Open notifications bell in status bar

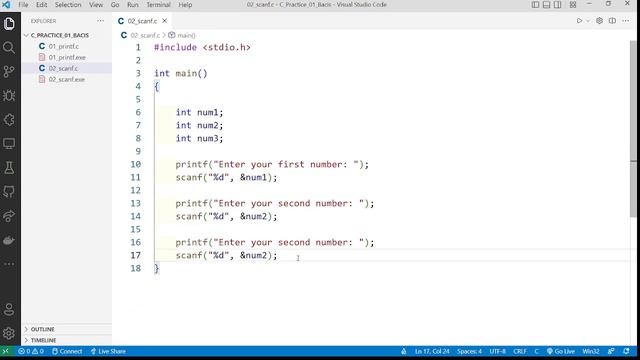(x=627, y=351)
